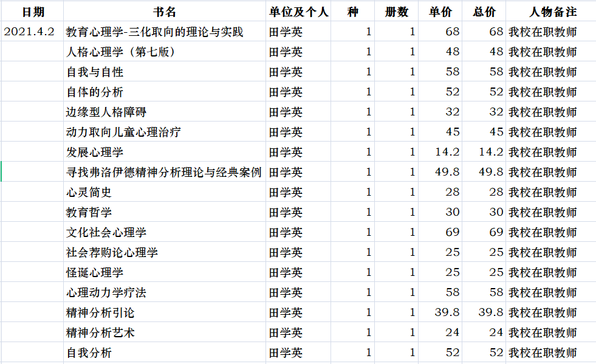Select unit price 28 for 心灵简史
The height and width of the screenshot is (364, 596).
(x=440, y=191)
